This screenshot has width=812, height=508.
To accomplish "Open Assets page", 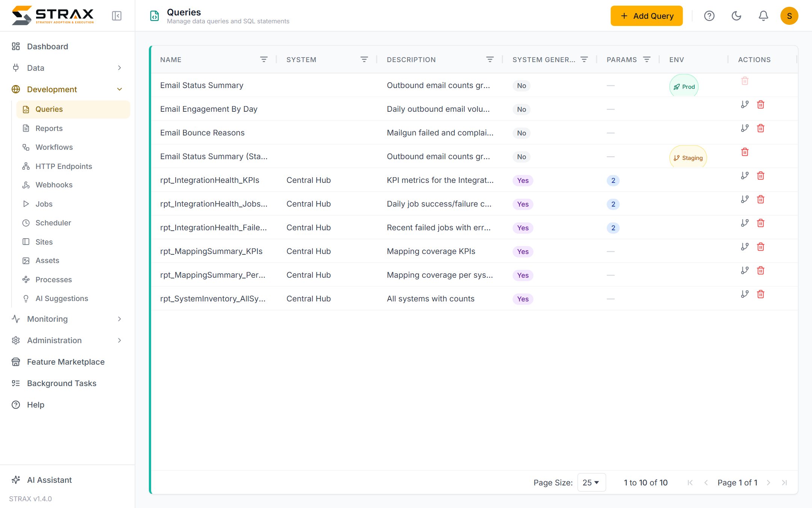I will [73, 260].
